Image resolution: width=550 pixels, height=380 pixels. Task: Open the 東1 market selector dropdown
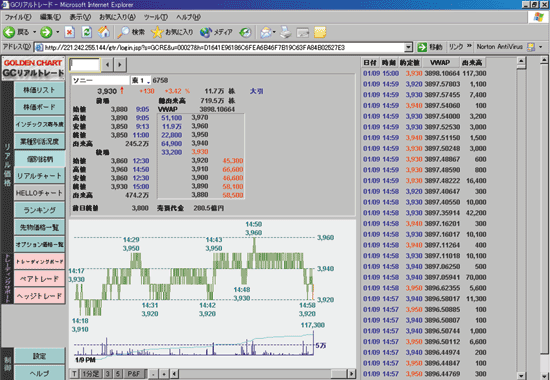click(141, 81)
